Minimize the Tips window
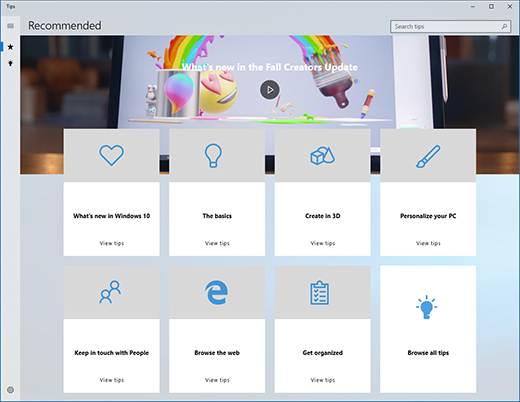 click(473, 7)
